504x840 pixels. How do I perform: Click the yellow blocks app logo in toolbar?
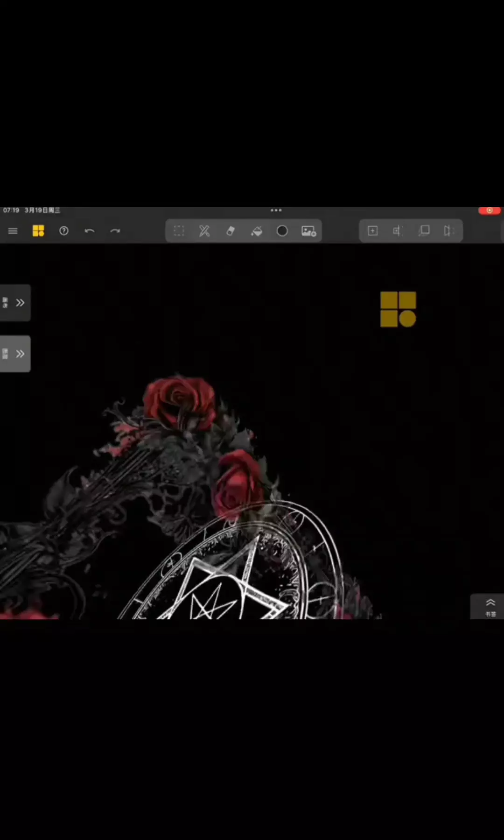pyautogui.click(x=38, y=231)
